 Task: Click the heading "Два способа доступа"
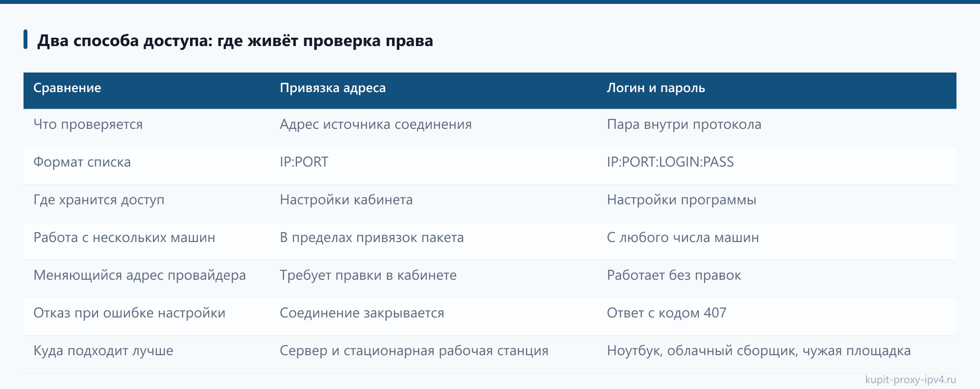(x=235, y=40)
